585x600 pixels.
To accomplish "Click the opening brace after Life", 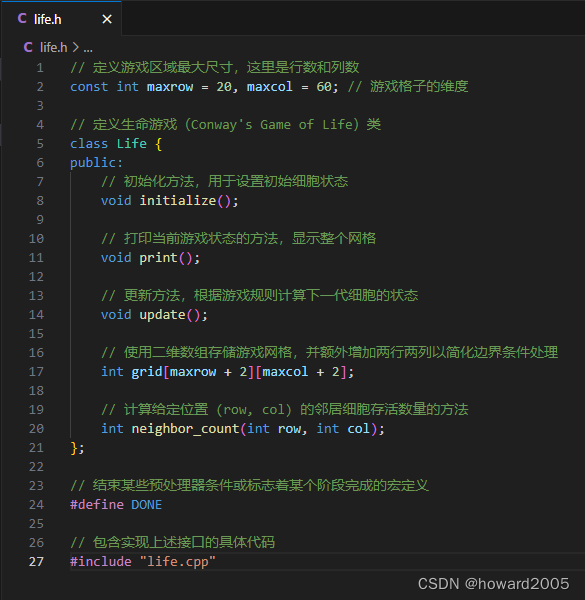I will [x=159, y=144].
